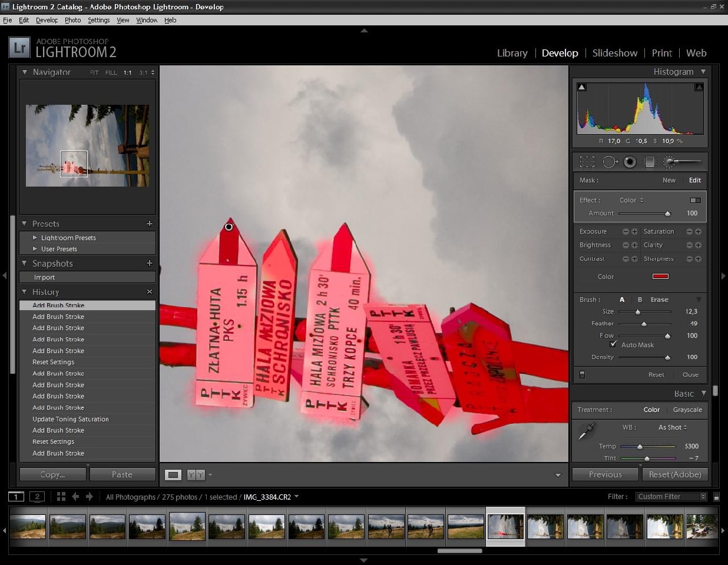This screenshot has height=565, width=728.
Task: Increase Exposure with its plus button
Action: click(634, 231)
